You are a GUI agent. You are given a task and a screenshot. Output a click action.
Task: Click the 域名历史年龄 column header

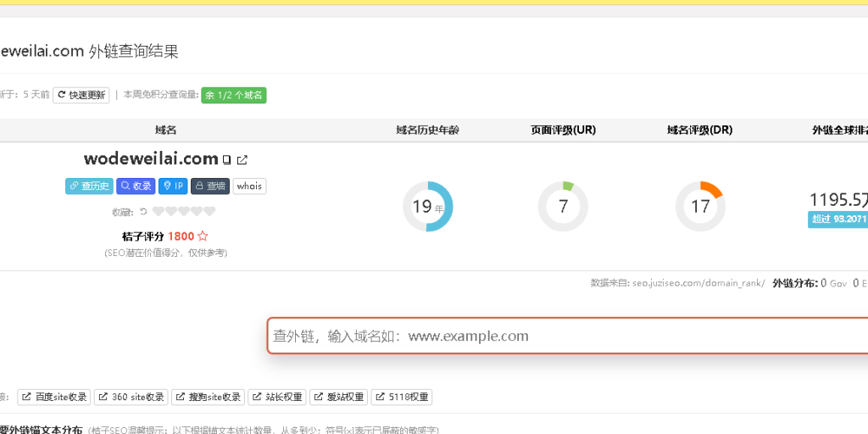[x=427, y=130]
